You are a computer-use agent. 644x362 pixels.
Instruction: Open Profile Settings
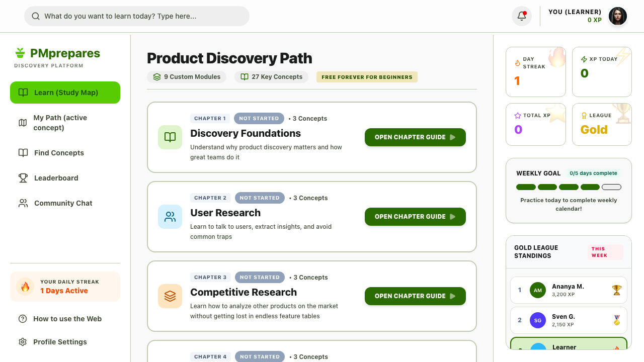[65, 342]
